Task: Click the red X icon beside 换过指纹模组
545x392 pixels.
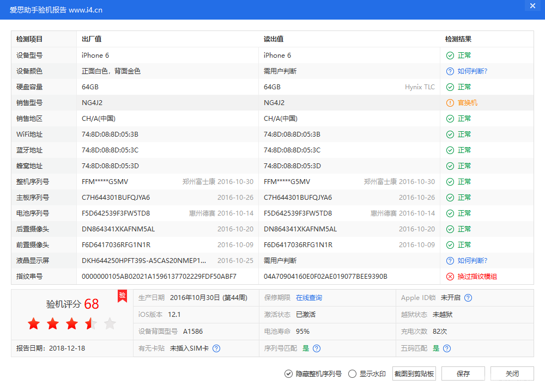Action: [x=450, y=277]
